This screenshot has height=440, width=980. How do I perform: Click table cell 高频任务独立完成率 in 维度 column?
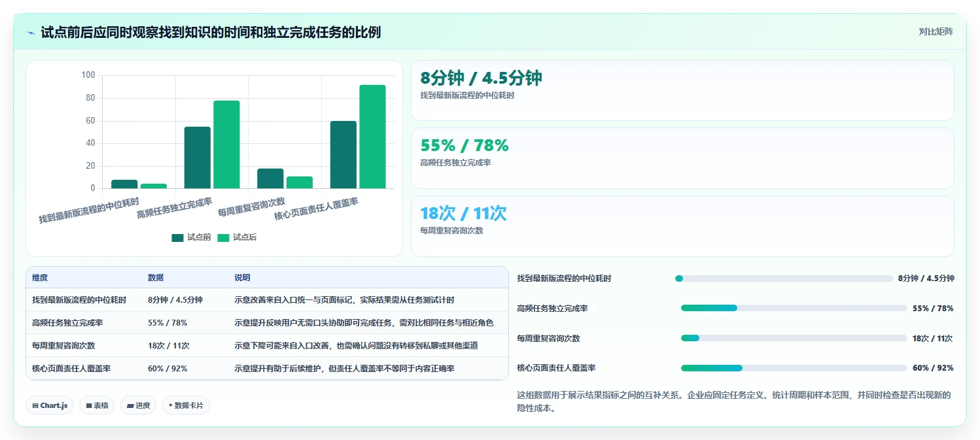click(x=67, y=323)
